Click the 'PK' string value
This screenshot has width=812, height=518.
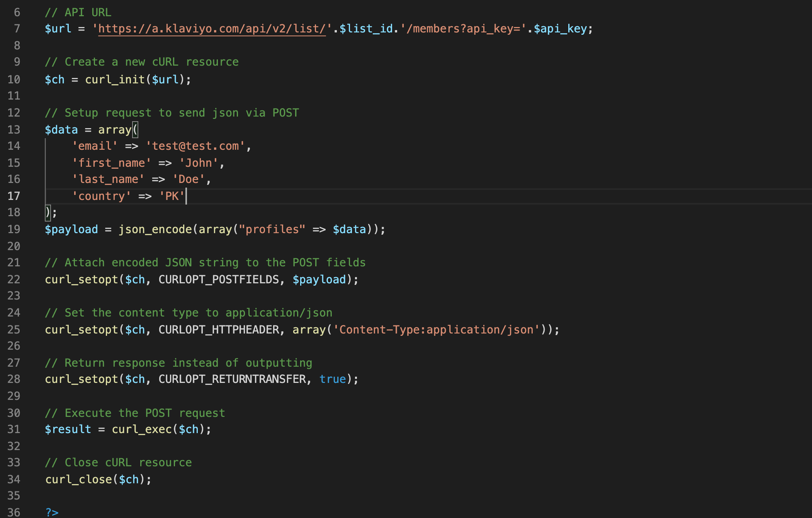click(172, 196)
